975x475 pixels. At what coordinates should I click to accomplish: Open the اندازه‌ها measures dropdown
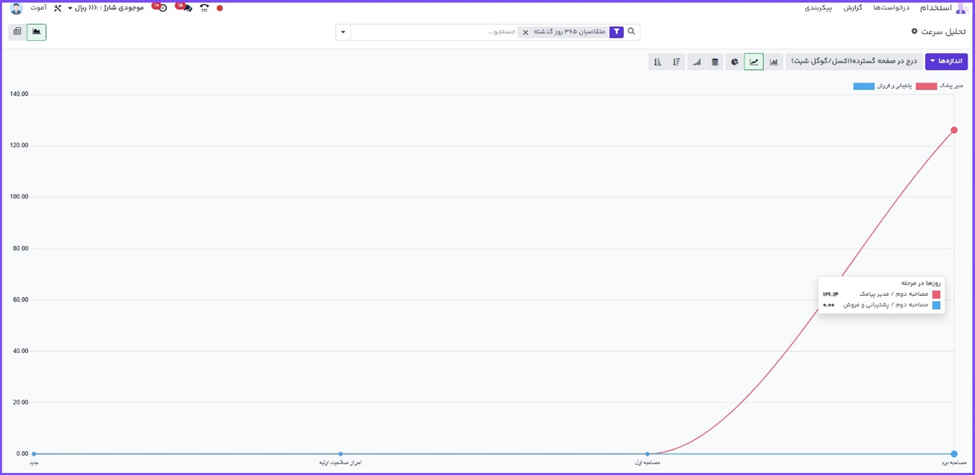[946, 61]
